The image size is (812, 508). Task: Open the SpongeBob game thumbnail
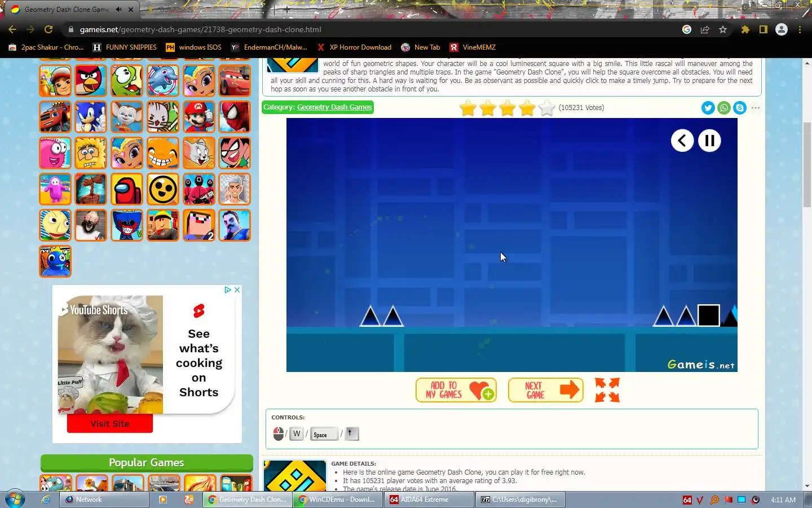click(x=91, y=153)
